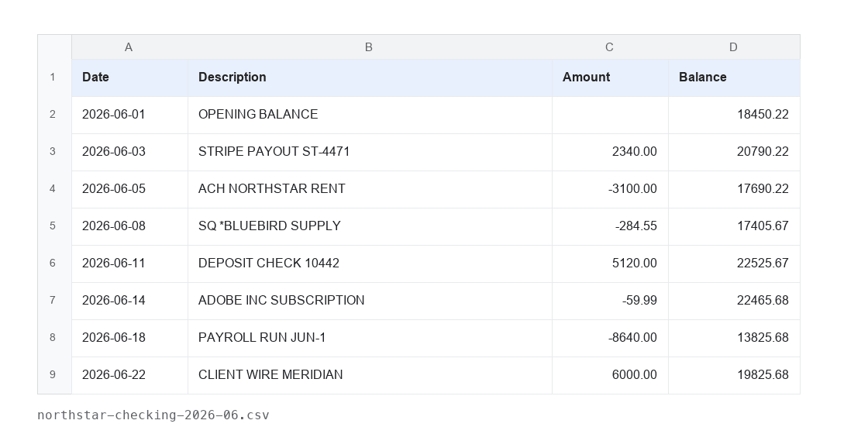Select row 6 header number
The image size is (868, 434).
pyautogui.click(x=54, y=263)
